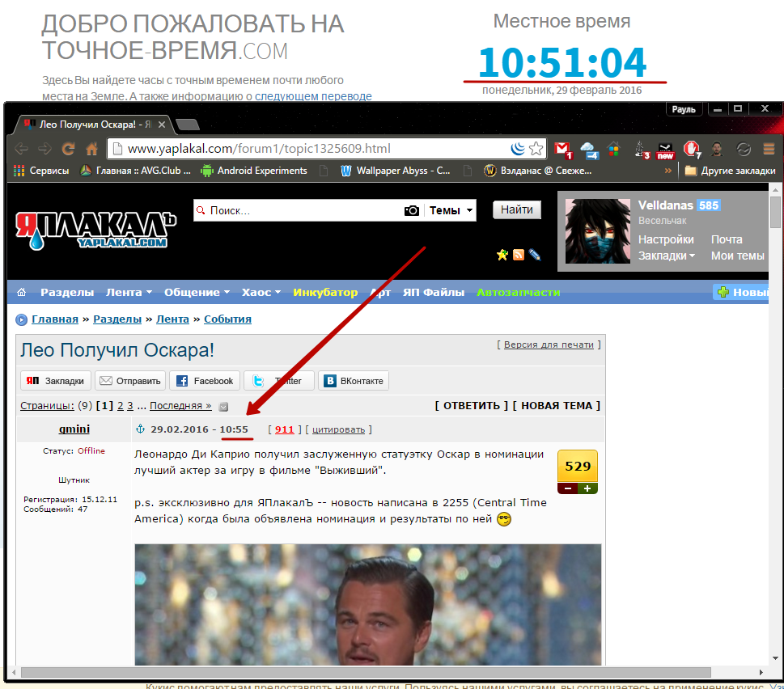
Task: Open the Вэлданас @ Свеже bookmark
Action: (538, 171)
